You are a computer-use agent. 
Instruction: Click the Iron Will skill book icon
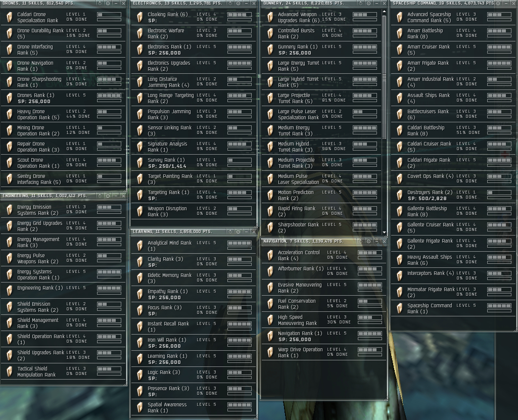140,343
